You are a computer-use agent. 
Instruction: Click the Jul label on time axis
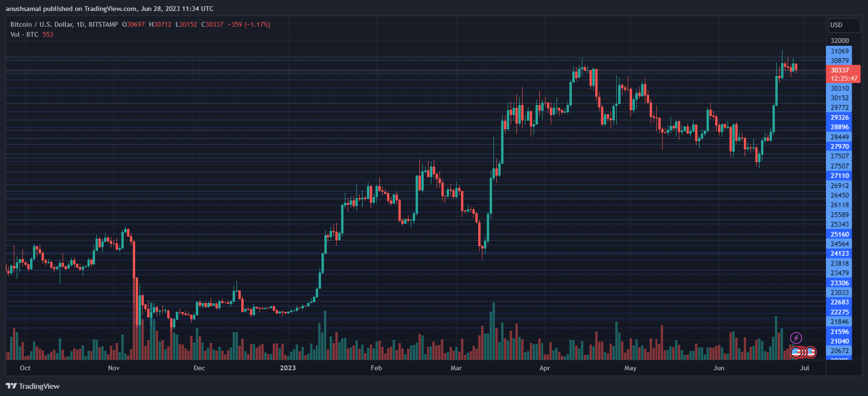click(x=804, y=368)
